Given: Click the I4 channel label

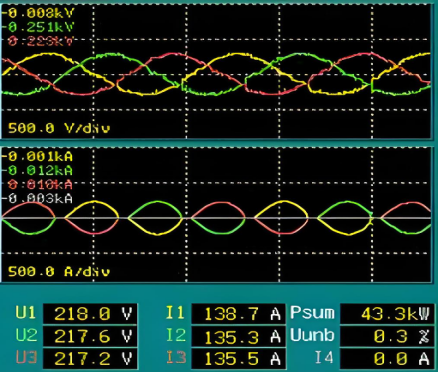Looking at the screenshot, I should tap(324, 358).
